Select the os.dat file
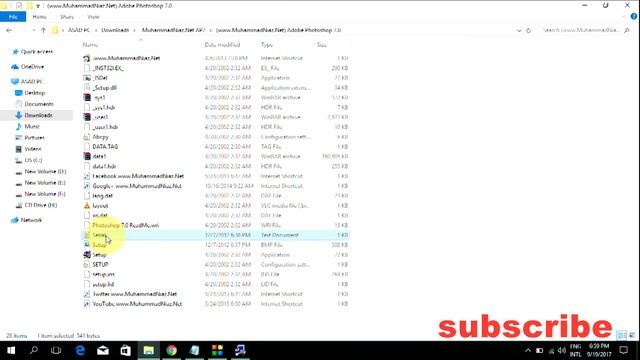The width and height of the screenshot is (640, 360). 100,216
